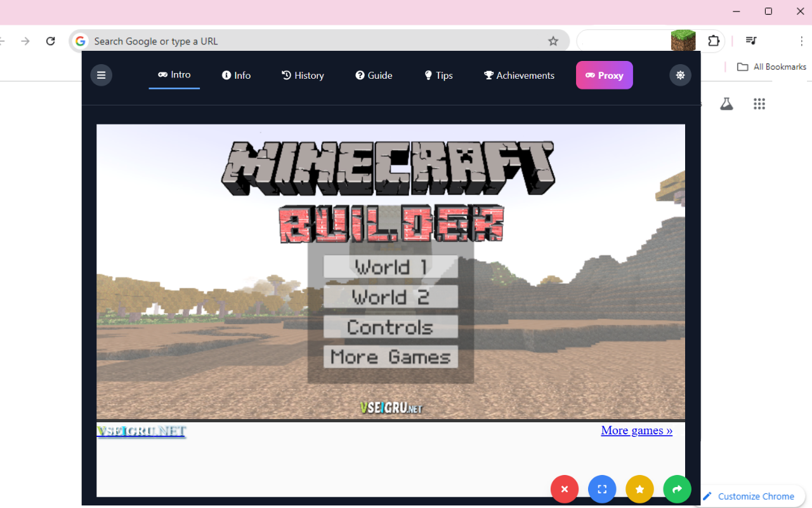Visit the VSEIGRU.NET link

[x=141, y=431]
